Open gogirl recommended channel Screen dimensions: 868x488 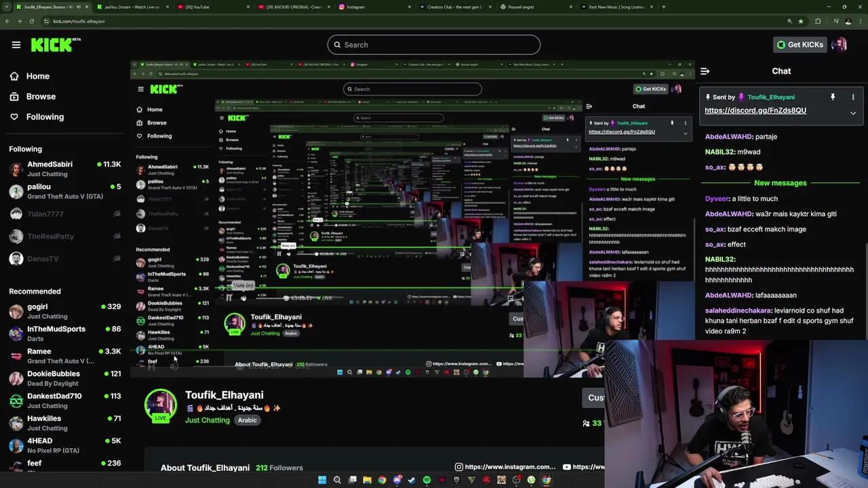[x=66, y=311]
